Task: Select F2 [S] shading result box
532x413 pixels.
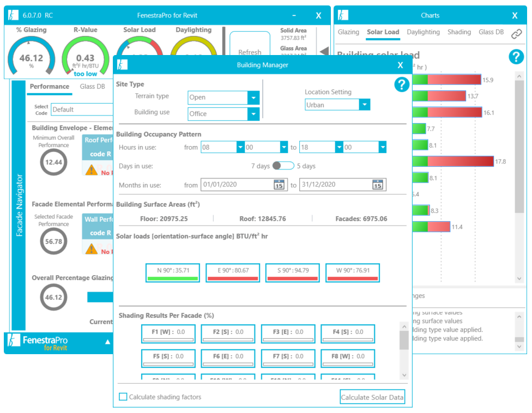Action: [x=228, y=334]
